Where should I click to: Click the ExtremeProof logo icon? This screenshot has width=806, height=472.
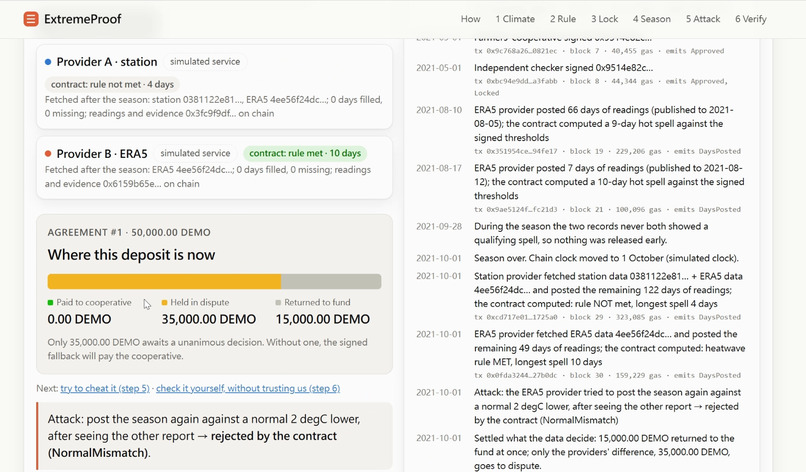coord(31,19)
